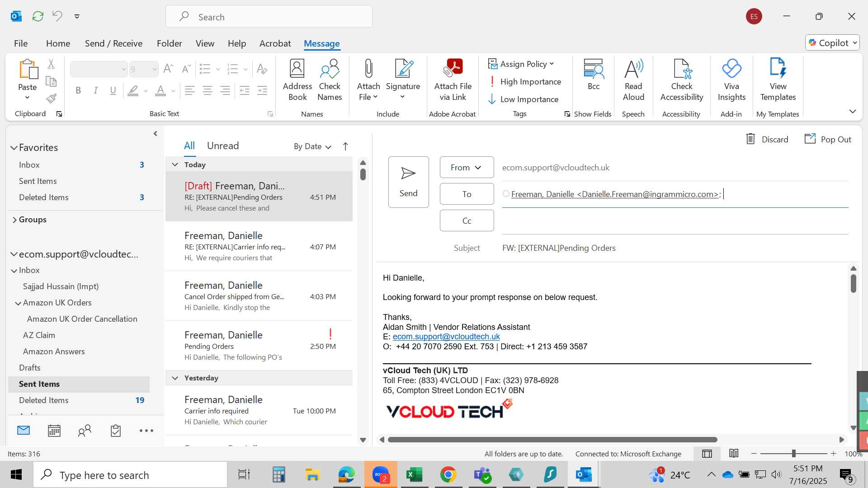Open the Signature dropdown

coord(403,80)
